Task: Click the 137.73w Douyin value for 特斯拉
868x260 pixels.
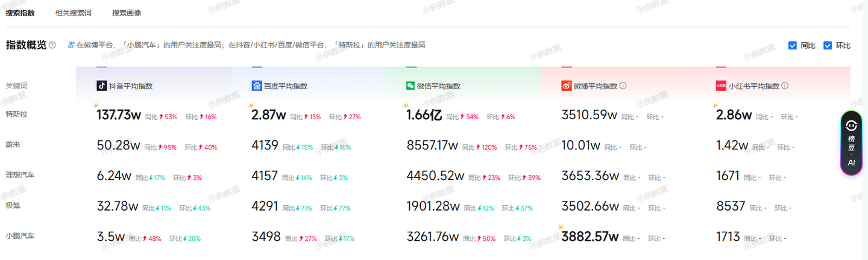Action: 119,115
